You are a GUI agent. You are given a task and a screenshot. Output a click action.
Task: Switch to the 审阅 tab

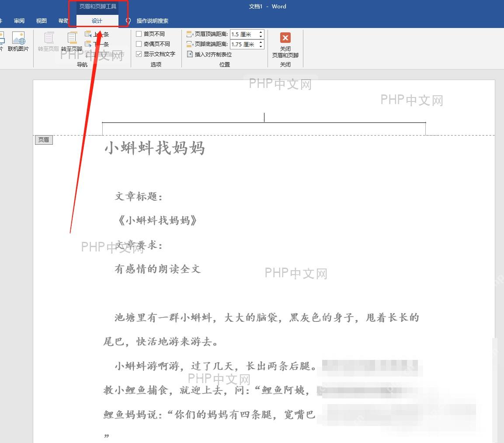point(19,21)
